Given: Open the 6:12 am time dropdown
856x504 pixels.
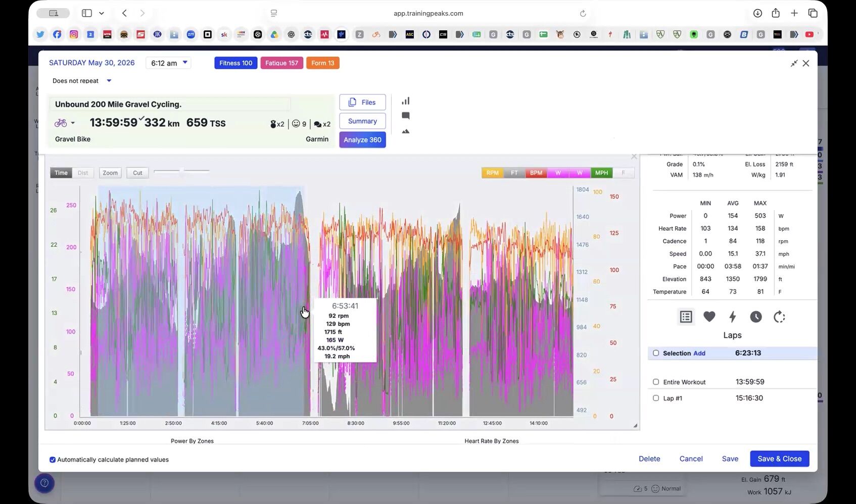Looking at the screenshot, I should tap(169, 63).
